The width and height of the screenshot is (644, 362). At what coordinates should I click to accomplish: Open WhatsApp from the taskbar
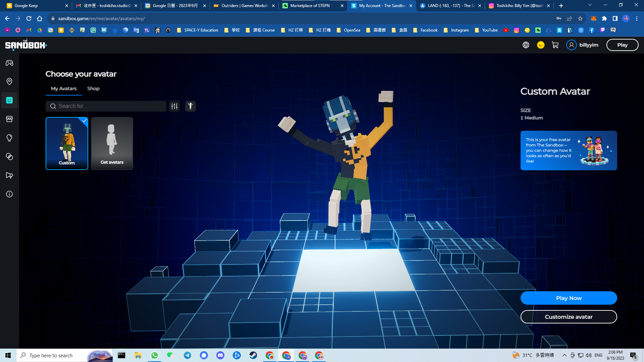tap(154, 355)
